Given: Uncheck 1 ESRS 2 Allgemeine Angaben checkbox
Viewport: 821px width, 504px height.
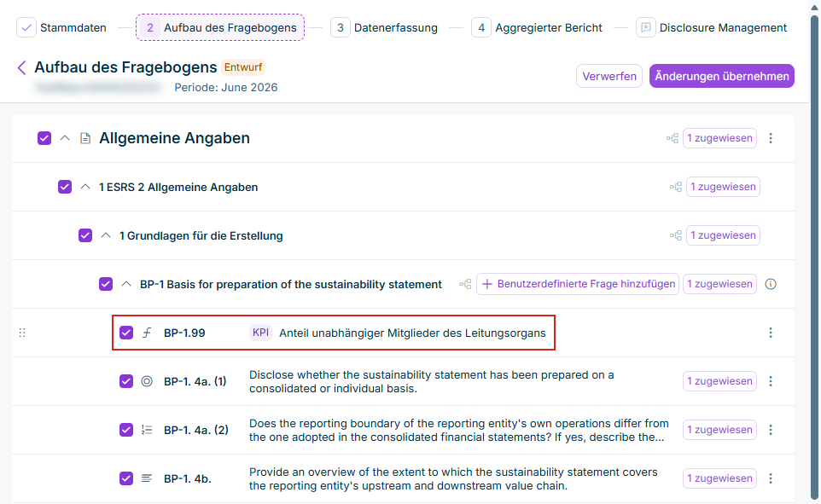Looking at the screenshot, I should [x=65, y=187].
